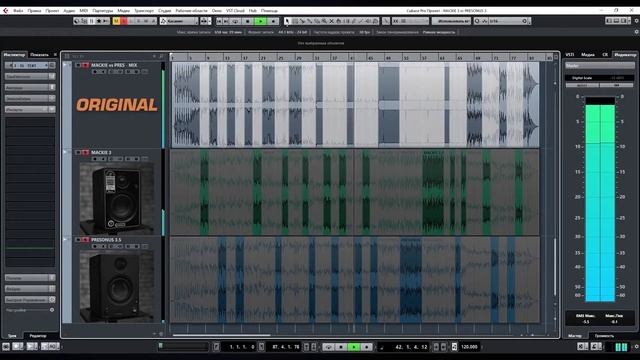Image resolution: width=640 pixels, height=360 pixels.
Task: Switch to the Громкость tab at bottom right
Action: coord(604,336)
